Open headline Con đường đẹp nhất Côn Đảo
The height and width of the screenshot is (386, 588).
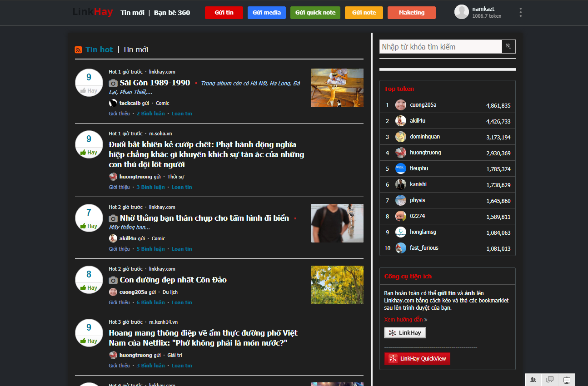click(173, 280)
